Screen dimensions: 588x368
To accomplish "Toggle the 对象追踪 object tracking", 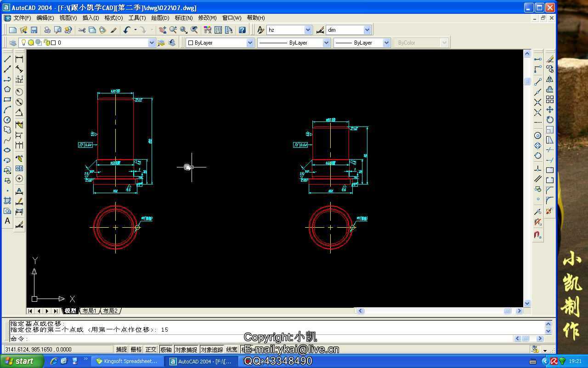I will click(212, 350).
